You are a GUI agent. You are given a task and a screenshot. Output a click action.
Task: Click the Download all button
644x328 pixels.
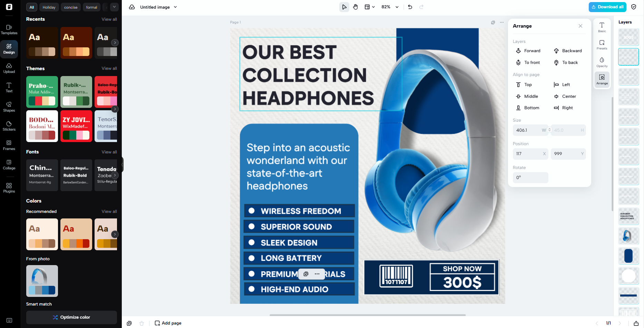pyautogui.click(x=607, y=7)
